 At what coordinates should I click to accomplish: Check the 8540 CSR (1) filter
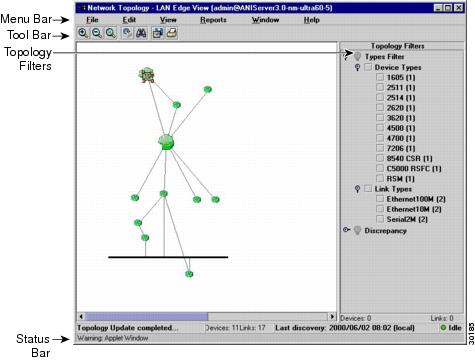380,158
